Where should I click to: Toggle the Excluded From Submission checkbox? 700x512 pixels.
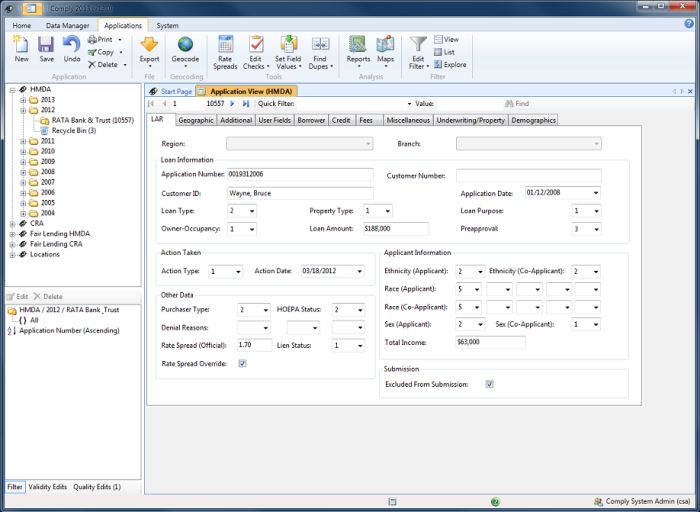tap(490, 384)
